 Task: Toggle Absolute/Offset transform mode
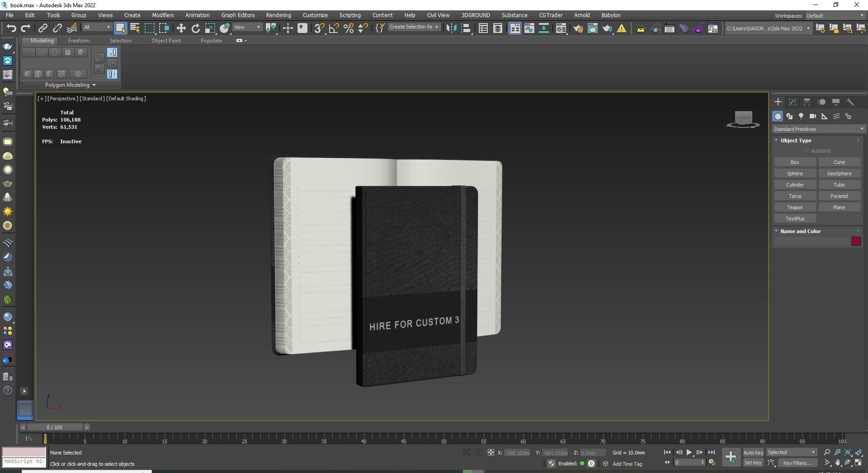click(x=491, y=453)
